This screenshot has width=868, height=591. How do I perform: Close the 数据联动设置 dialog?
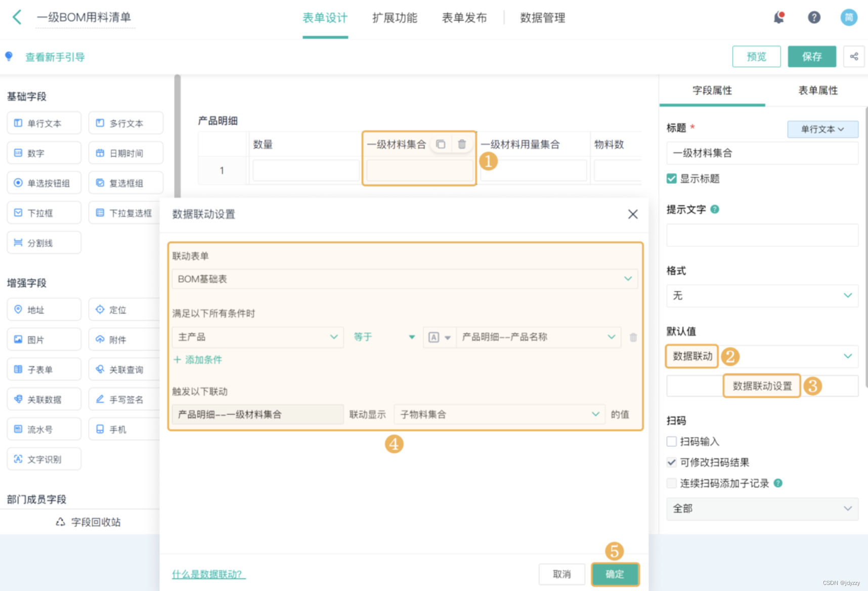coord(633,214)
